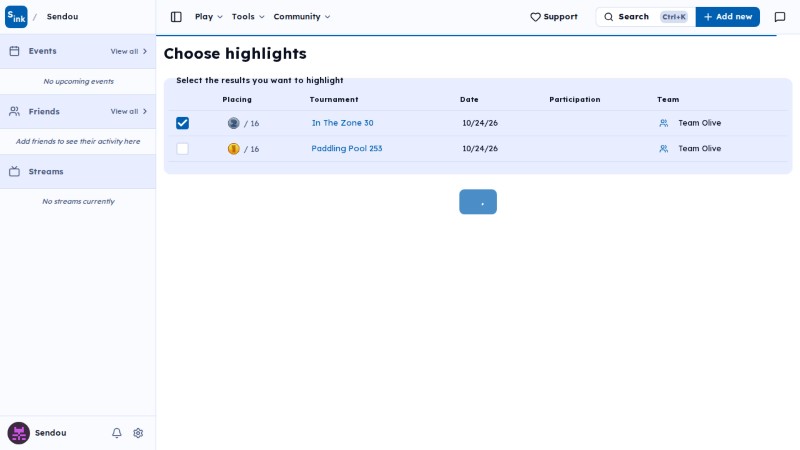Viewport: 800px width, 450px height.
Task: Open the Community menu
Action: pos(302,17)
